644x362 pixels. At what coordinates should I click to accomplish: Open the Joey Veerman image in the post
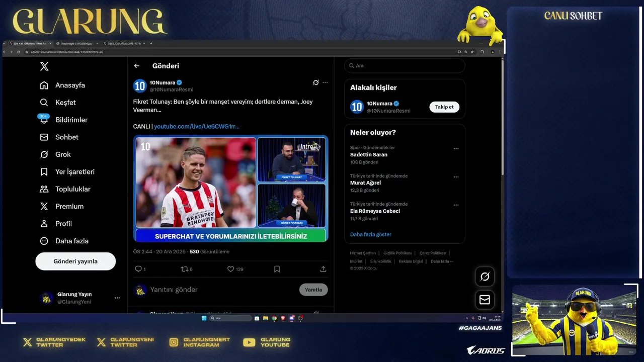pos(196,183)
